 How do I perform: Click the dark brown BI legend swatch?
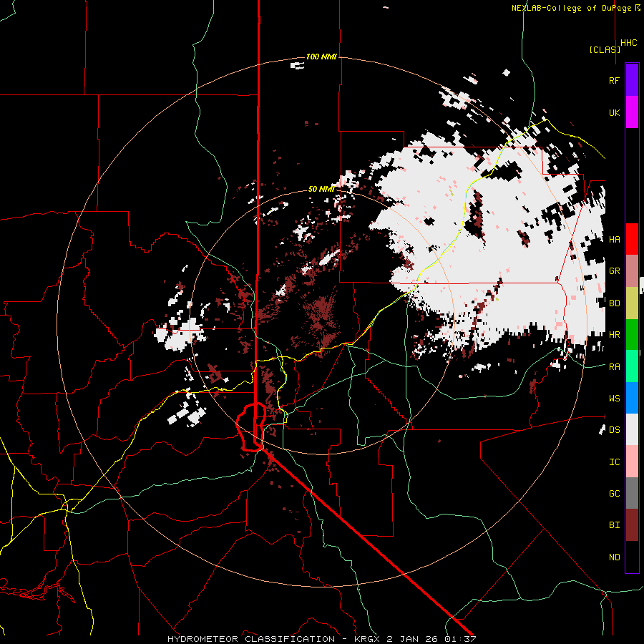[x=632, y=525]
